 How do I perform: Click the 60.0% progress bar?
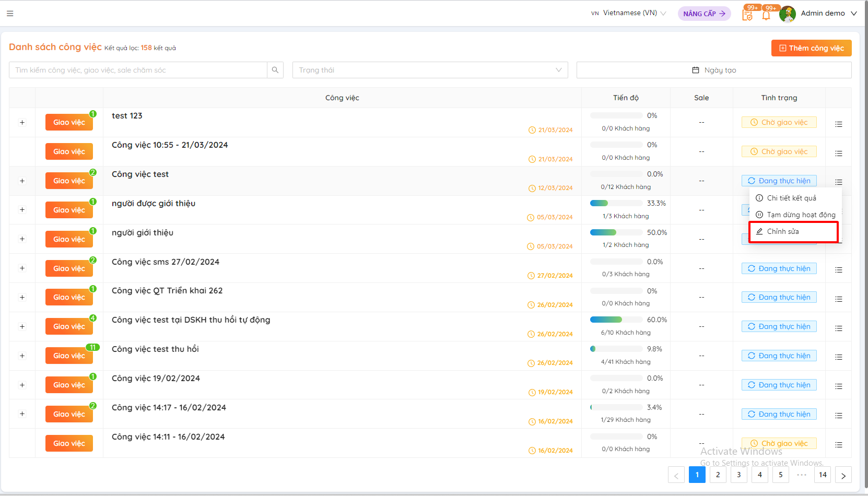(x=616, y=320)
